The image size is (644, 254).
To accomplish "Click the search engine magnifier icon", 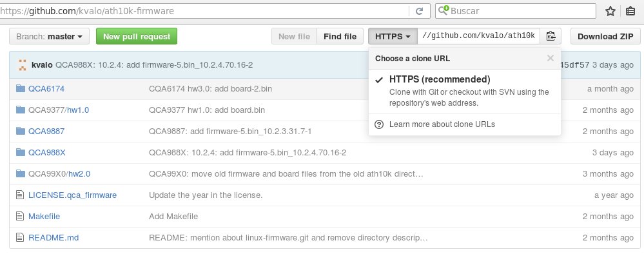I will [444, 11].
